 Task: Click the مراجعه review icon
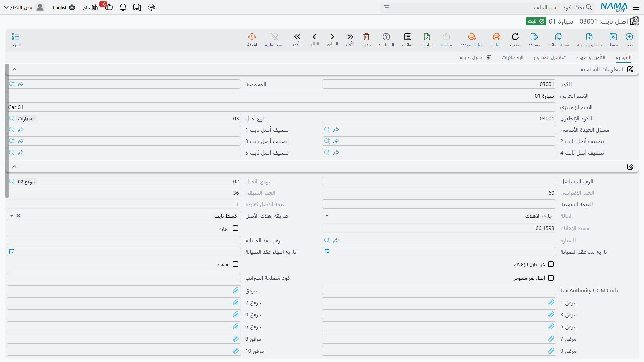427,37
